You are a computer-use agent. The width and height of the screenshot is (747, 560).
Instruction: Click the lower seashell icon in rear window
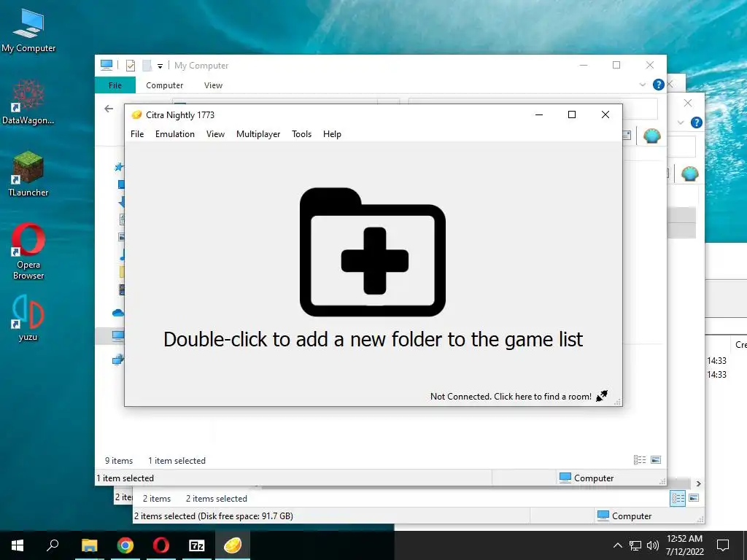(x=690, y=174)
